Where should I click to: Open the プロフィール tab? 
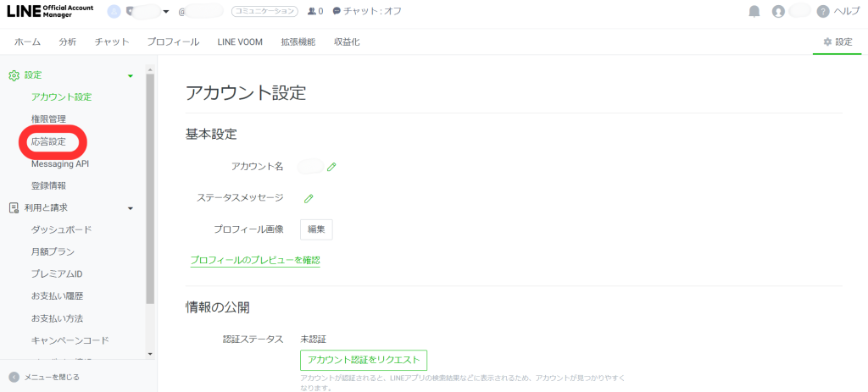(x=173, y=41)
